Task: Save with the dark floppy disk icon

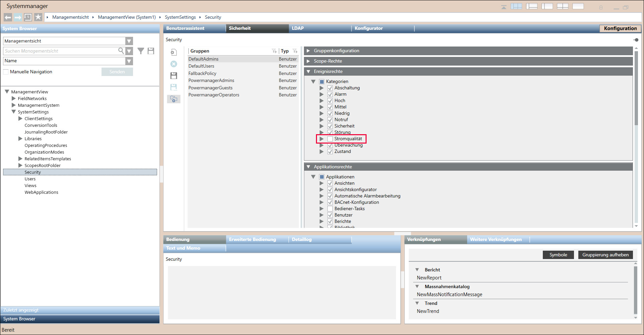Action: point(174,76)
